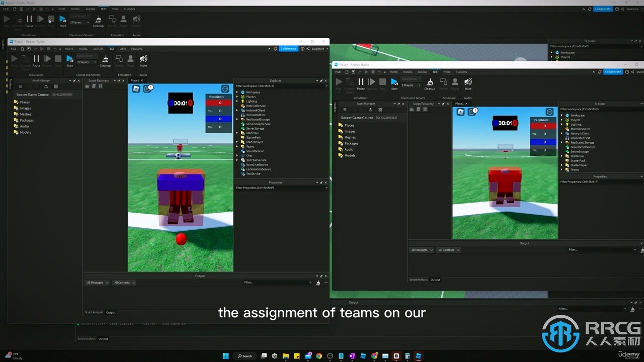Click Cleanup in back Server window ribbon
The height and width of the screenshot is (362, 644).
click(x=98, y=21)
